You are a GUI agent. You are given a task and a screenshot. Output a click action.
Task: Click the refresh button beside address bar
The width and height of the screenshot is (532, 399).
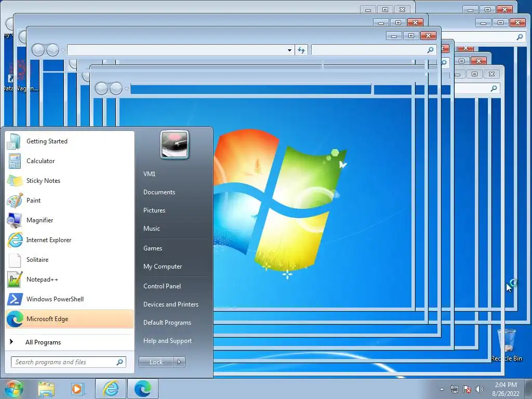301,50
